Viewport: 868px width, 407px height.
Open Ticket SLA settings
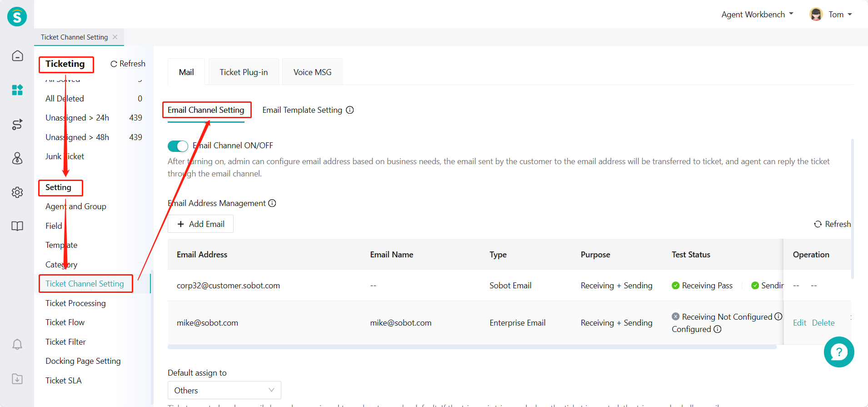click(x=64, y=381)
